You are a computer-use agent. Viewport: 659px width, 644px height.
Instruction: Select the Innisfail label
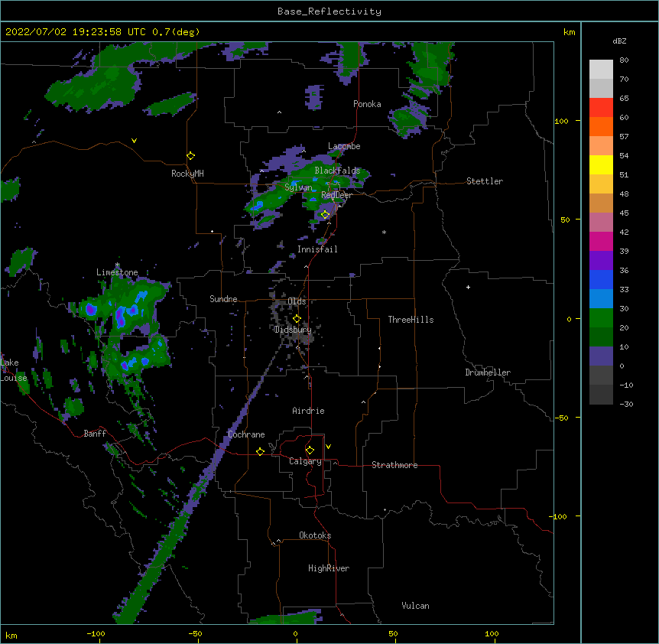(317, 249)
